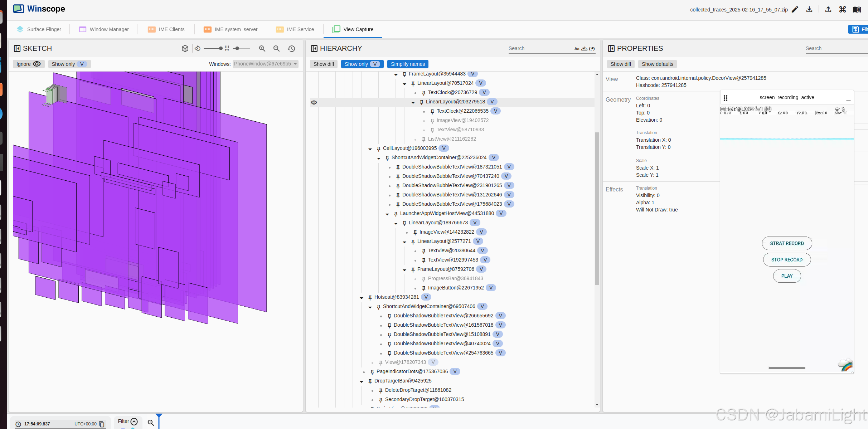Open the Window Manager tab
Screen dimensions: 868x429
pos(104,29)
